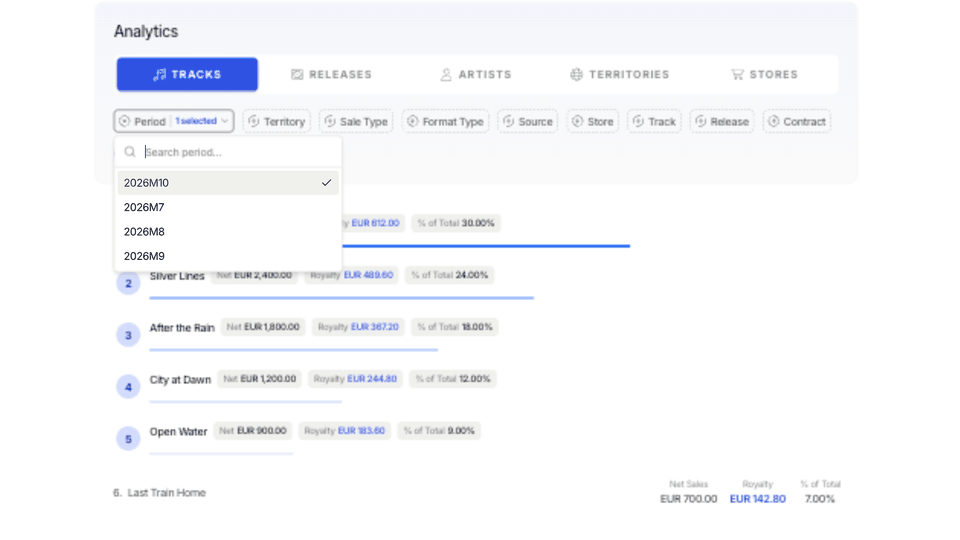Deselect the 2026M10 period option
The width and height of the screenshot is (960, 540).
(228, 182)
